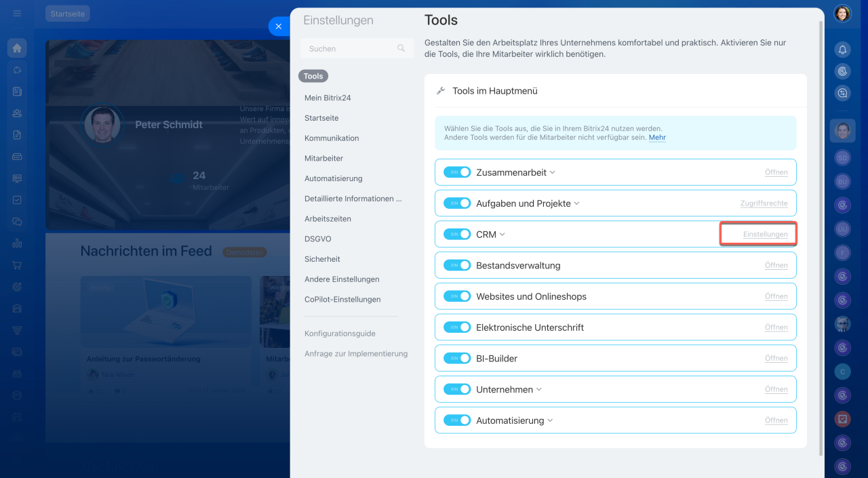Viewport: 868px width, 478px height.
Task: Click the settings panel vertical scrollbar
Action: (x=821, y=237)
